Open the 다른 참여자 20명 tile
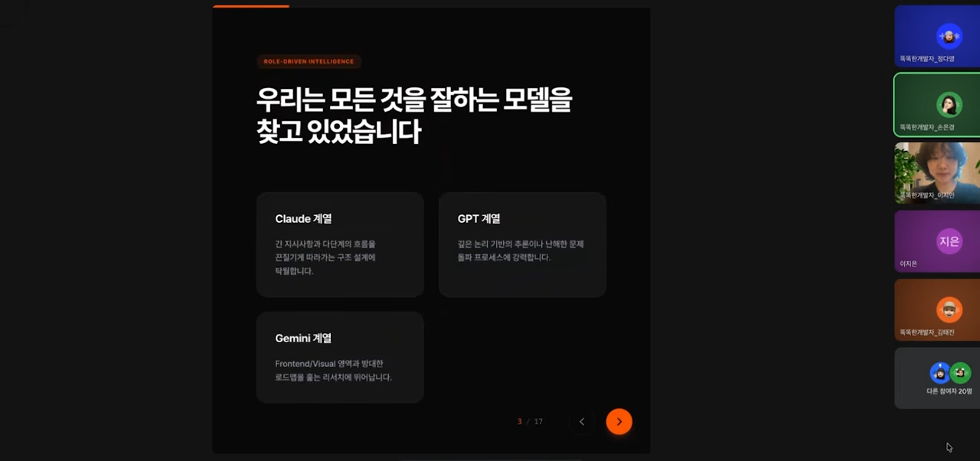This screenshot has width=980, height=461. pyautogui.click(x=937, y=378)
